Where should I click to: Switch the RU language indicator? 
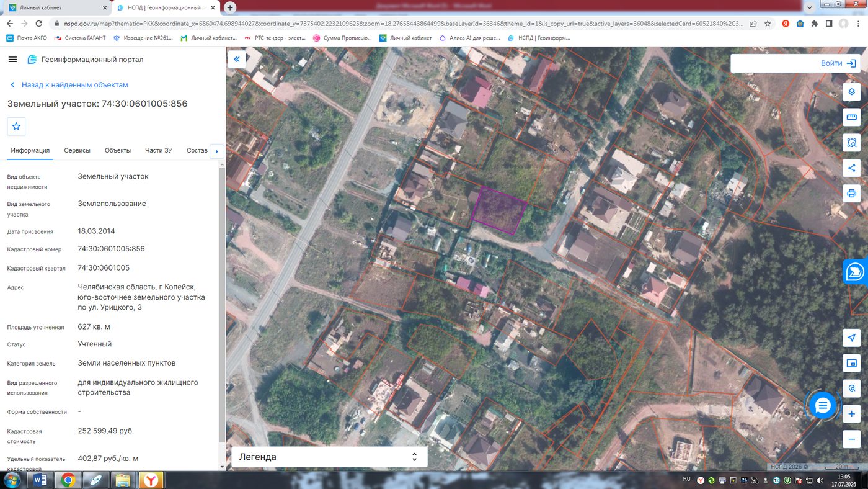tap(686, 479)
